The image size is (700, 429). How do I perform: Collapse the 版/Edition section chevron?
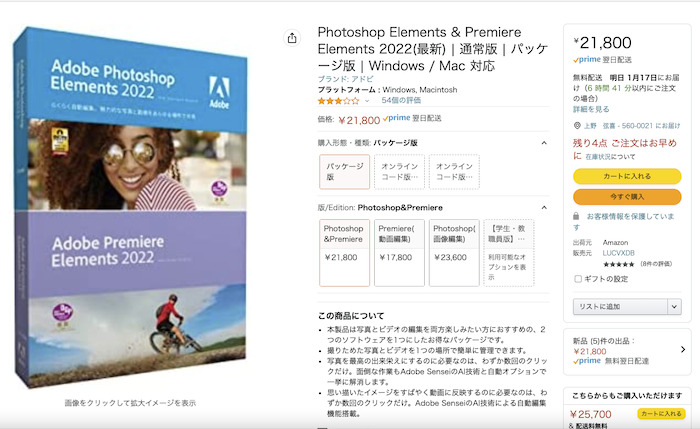coord(544,208)
